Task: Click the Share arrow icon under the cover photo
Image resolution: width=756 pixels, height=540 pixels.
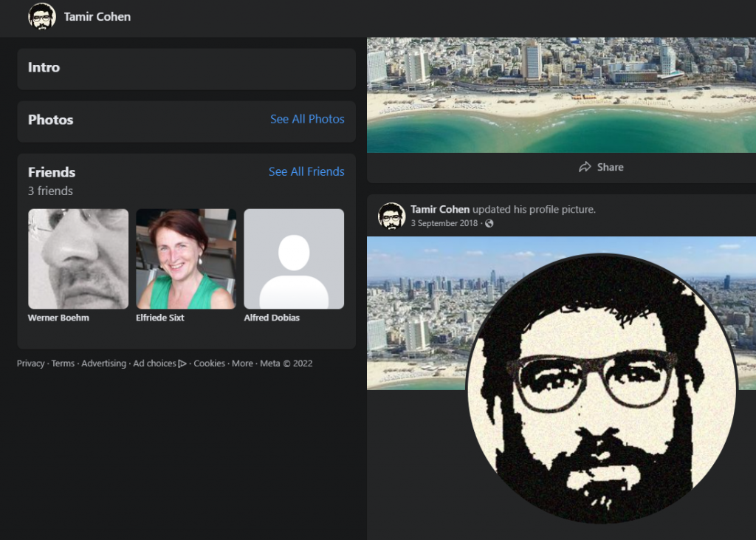Action: [x=585, y=167]
